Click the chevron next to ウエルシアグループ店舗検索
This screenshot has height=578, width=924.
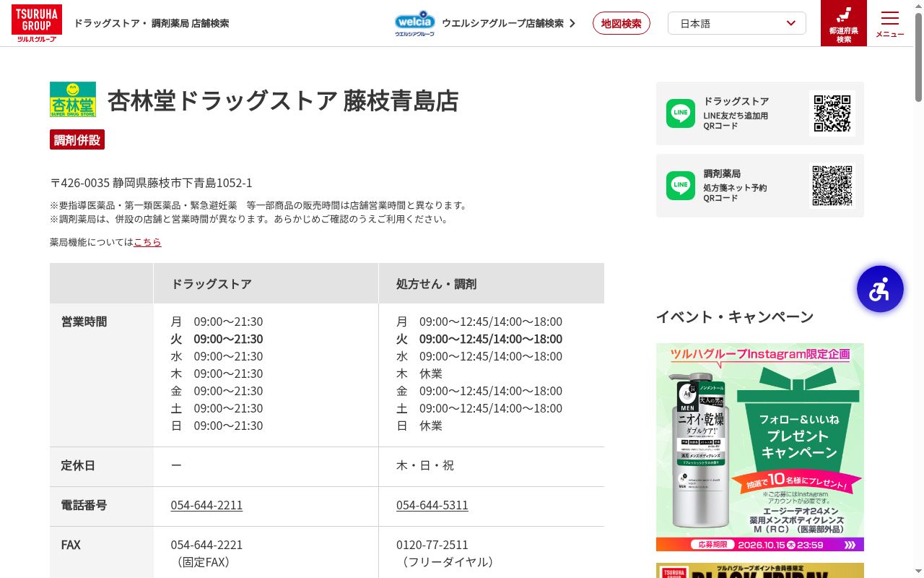pyautogui.click(x=572, y=23)
